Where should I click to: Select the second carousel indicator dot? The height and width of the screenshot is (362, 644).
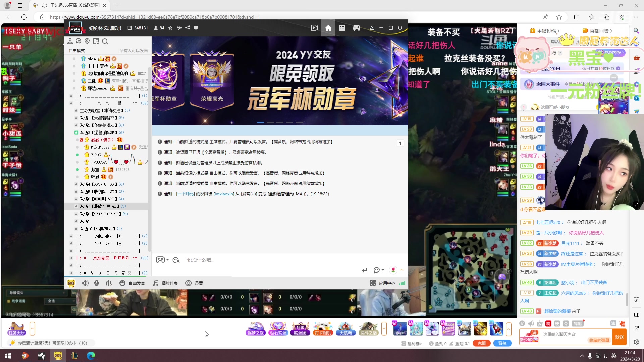coord(270,123)
